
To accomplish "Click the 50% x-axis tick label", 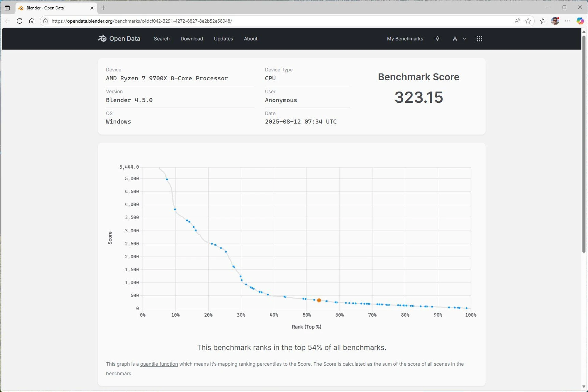I will point(307,315).
